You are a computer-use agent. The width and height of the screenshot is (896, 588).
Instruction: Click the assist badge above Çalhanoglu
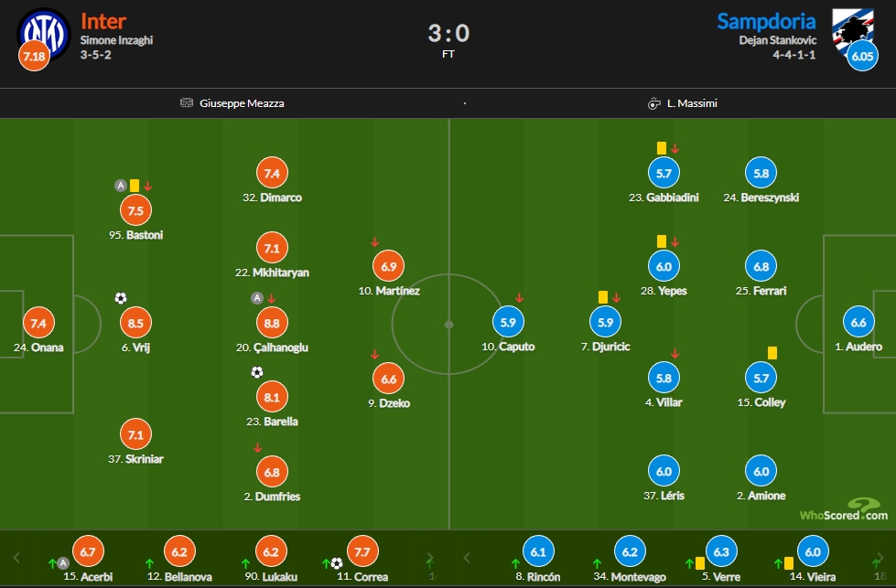tap(257, 298)
